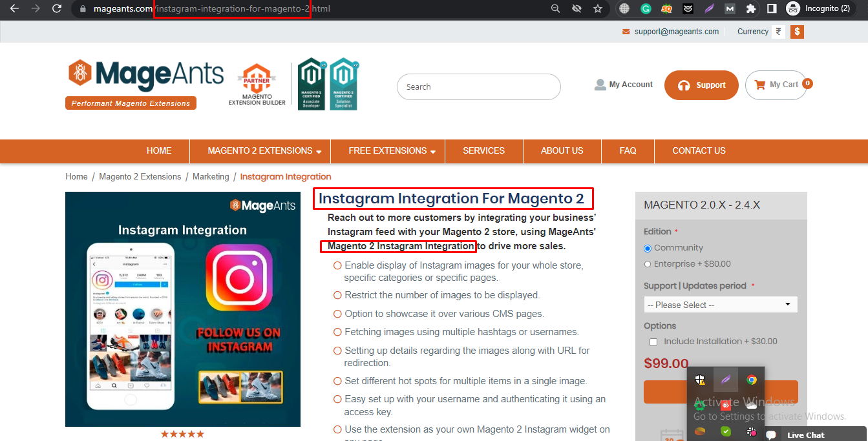Click the Magento Extension Builder partner badge
This screenshot has width=868, height=441.
tap(257, 84)
